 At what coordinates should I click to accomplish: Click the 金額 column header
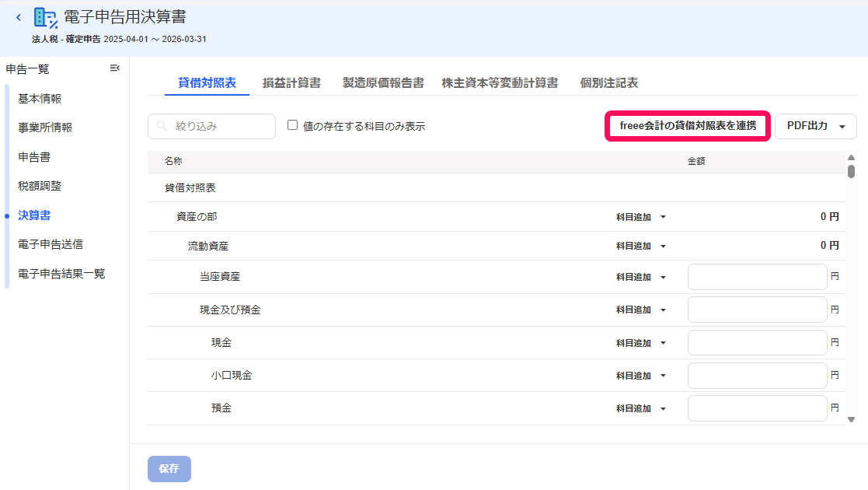696,161
